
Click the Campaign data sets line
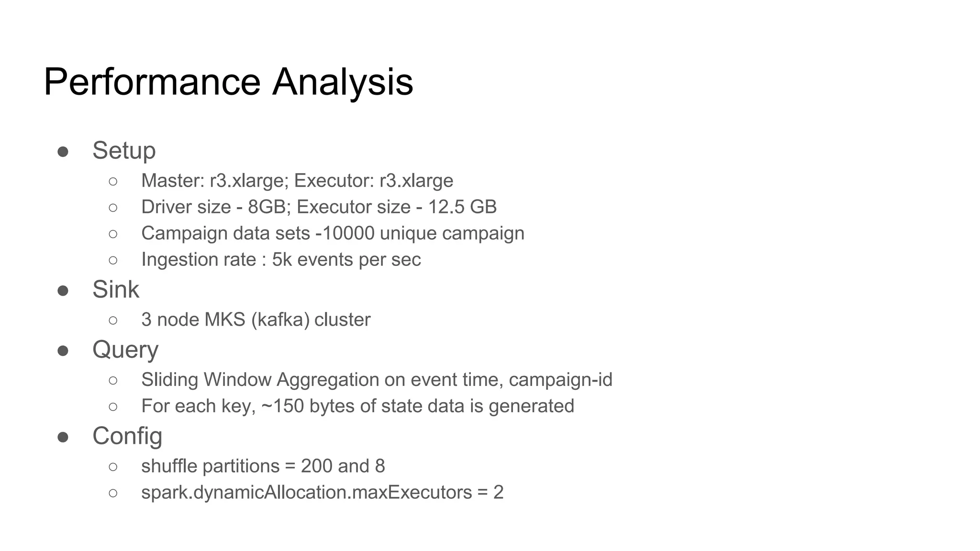(333, 233)
